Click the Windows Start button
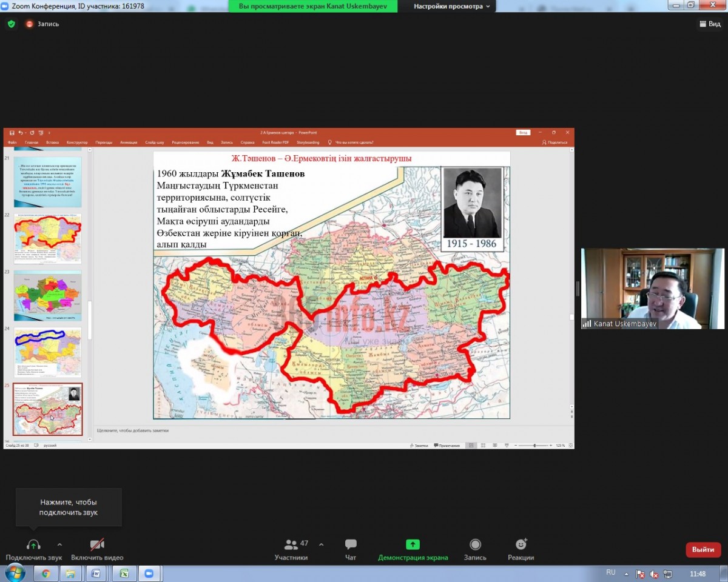This screenshot has width=728, height=582. point(15,573)
